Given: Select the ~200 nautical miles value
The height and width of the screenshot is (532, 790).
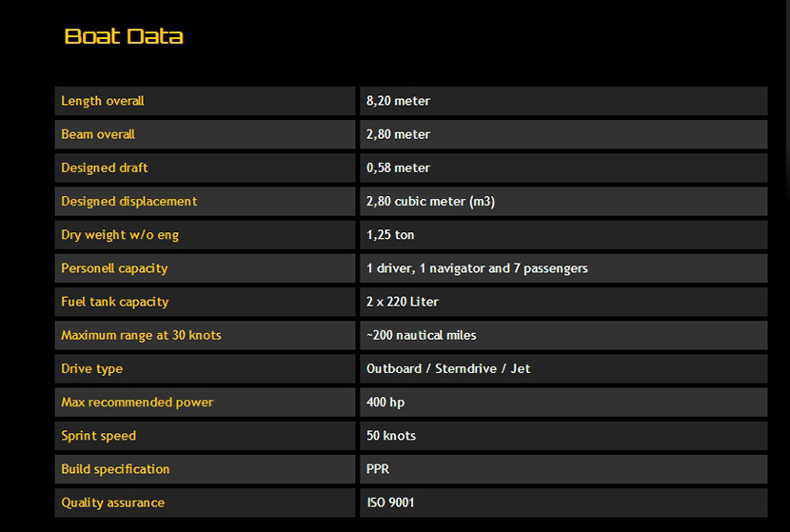Looking at the screenshot, I should tap(422, 335).
